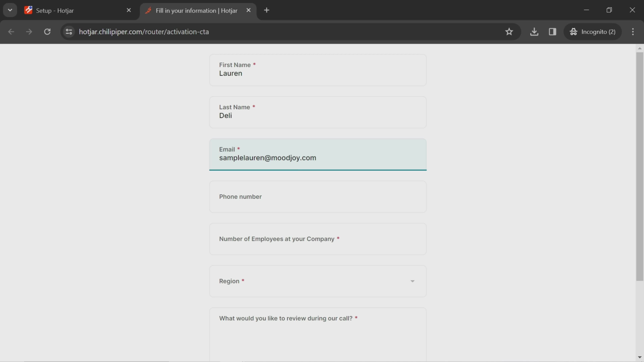Open the Incognito (2) profile indicator
The height and width of the screenshot is (362, 644).
point(592,32)
